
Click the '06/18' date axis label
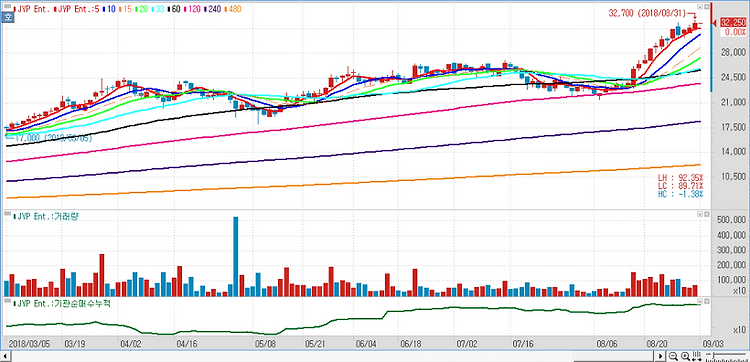pos(410,343)
